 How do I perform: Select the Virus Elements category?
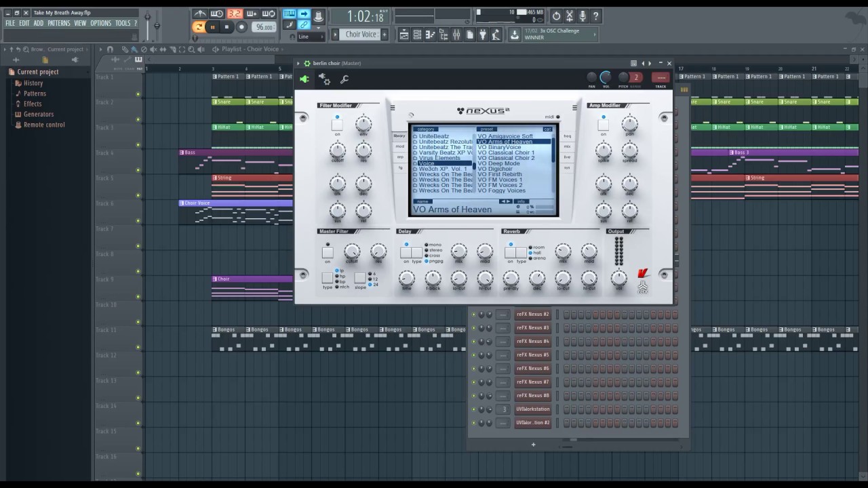439,158
